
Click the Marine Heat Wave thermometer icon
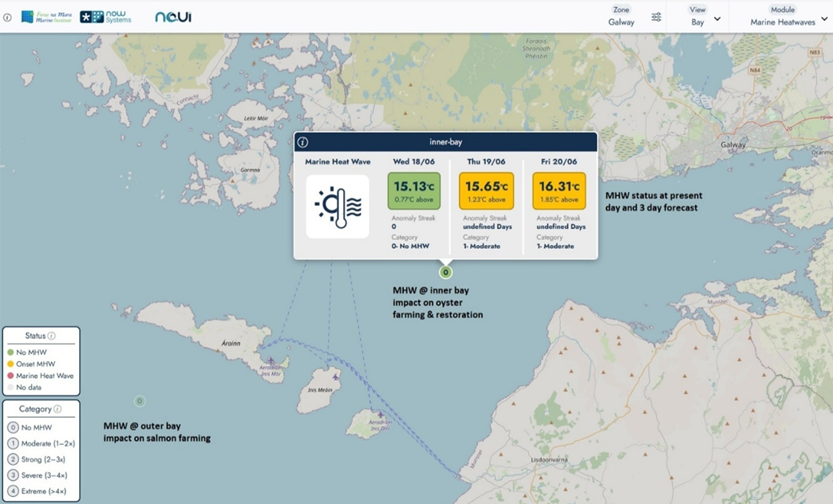[x=338, y=206]
